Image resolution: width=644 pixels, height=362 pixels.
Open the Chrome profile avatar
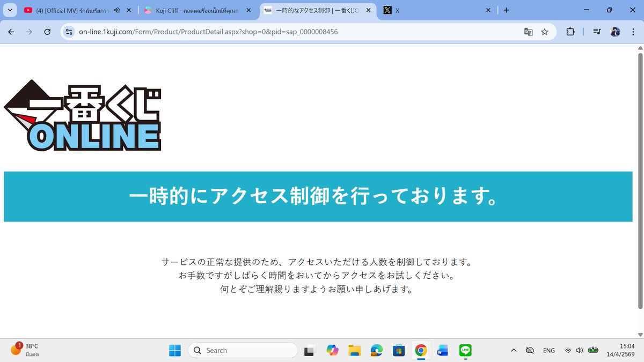pos(615,32)
